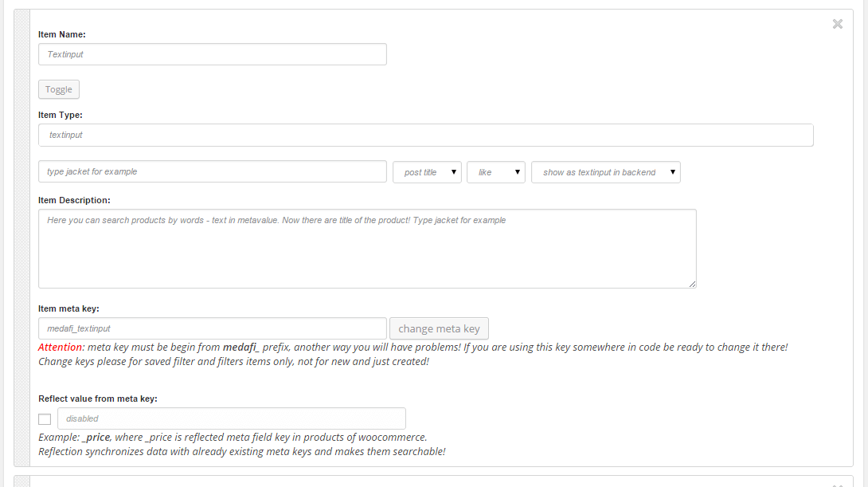Click the striped drag handle of the first item panel
The image size is (868, 487).
22,238
